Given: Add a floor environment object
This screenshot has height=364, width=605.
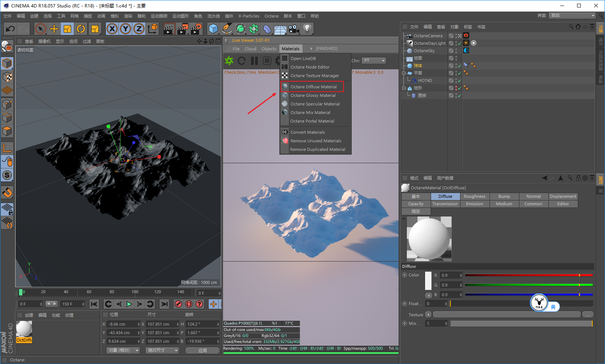Looking at the screenshot, I should pyautogui.click(x=280, y=29).
